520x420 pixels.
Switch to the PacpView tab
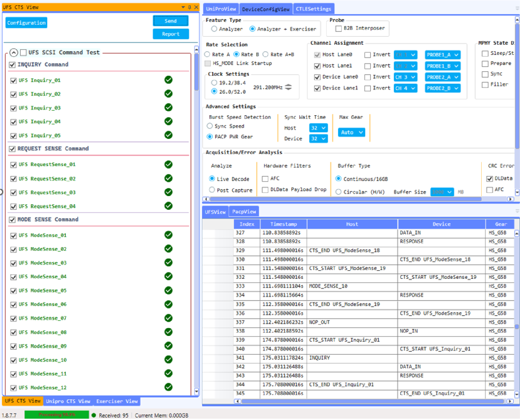pos(244,211)
